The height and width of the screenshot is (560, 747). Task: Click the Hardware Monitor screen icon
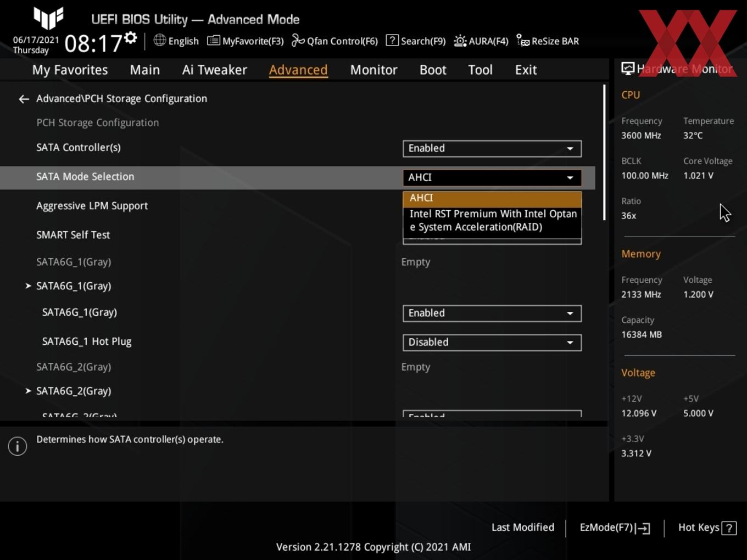[628, 69]
